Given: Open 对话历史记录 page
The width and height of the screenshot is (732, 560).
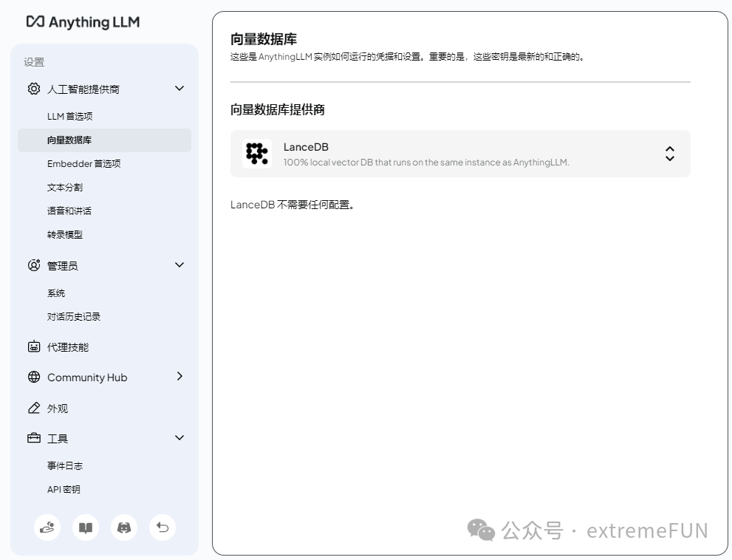Looking at the screenshot, I should tap(74, 317).
